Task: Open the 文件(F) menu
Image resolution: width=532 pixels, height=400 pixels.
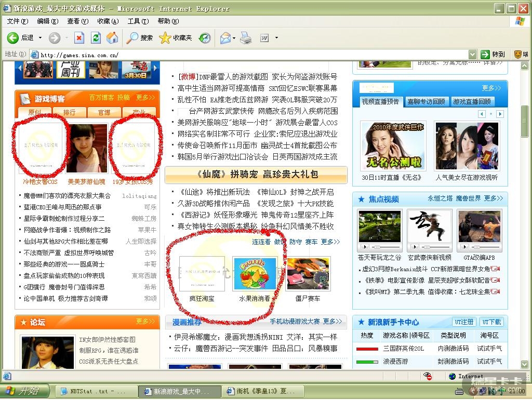Action: [x=18, y=21]
